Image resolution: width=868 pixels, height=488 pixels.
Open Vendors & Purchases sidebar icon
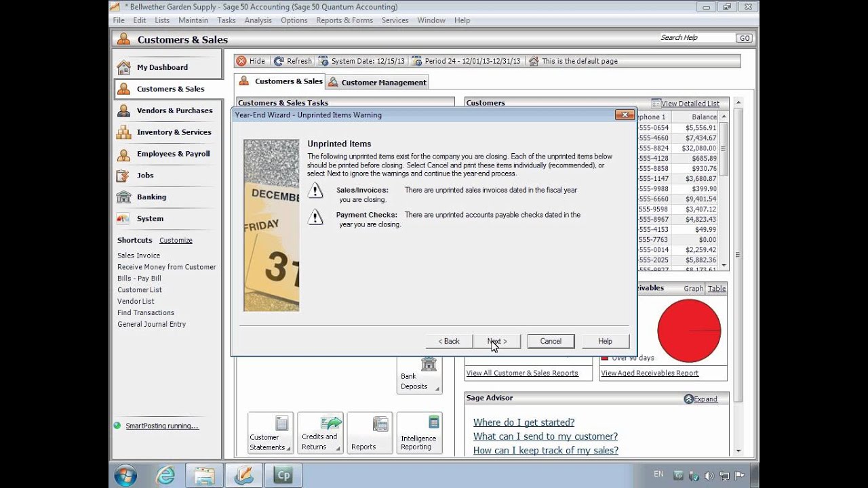coord(123,110)
